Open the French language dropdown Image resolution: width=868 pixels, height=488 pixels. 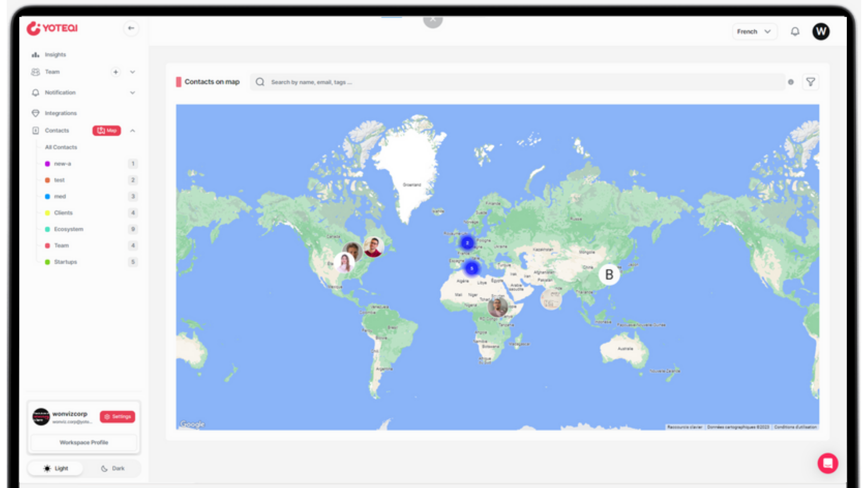coord(755,32)
